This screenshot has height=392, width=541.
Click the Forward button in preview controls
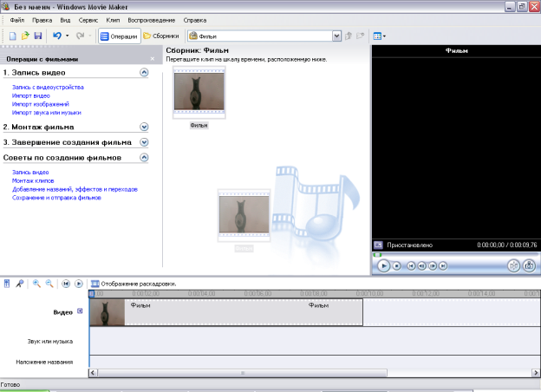[443, 265]
